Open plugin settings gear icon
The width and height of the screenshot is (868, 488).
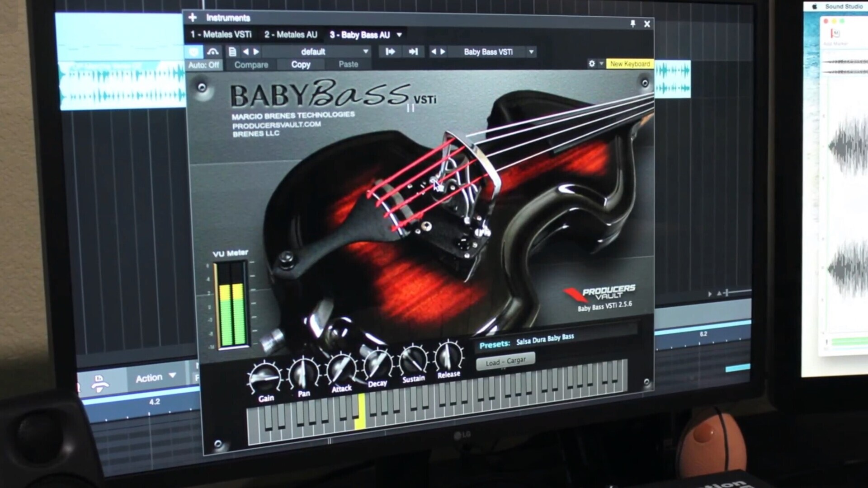pyautogui.click(x=592, y=64)
